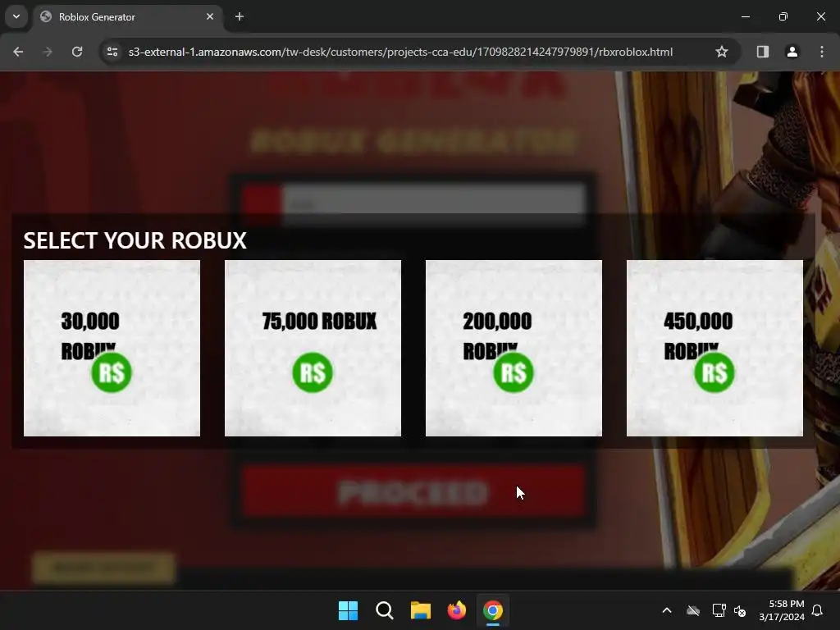Select the 30,000 Robux card
This screenshot has height=630, width=840.
coord(112,348)
